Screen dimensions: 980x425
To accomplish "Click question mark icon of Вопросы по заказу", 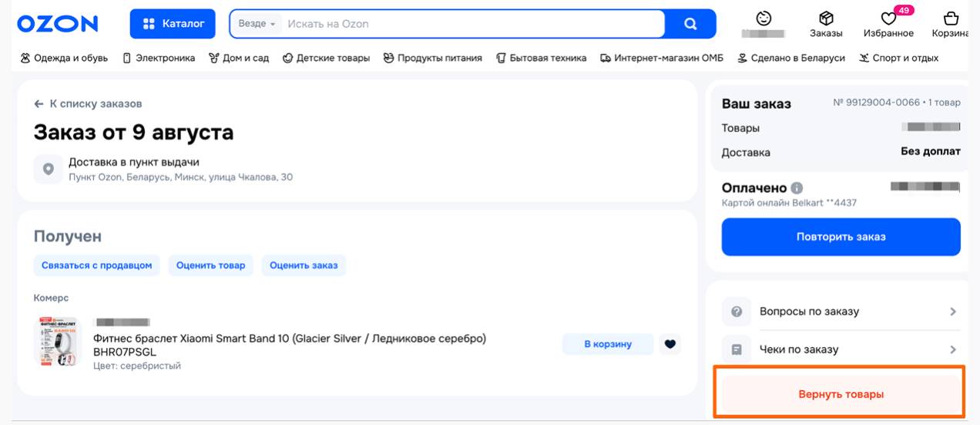I will tap(736, 312).
